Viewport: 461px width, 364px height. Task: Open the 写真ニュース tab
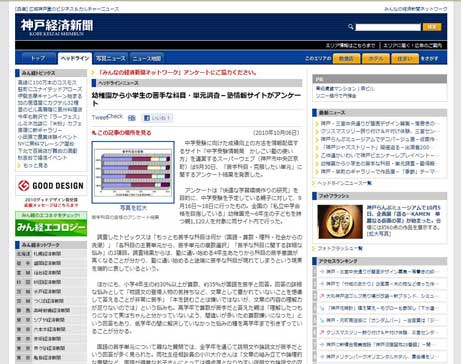point(111,58)
